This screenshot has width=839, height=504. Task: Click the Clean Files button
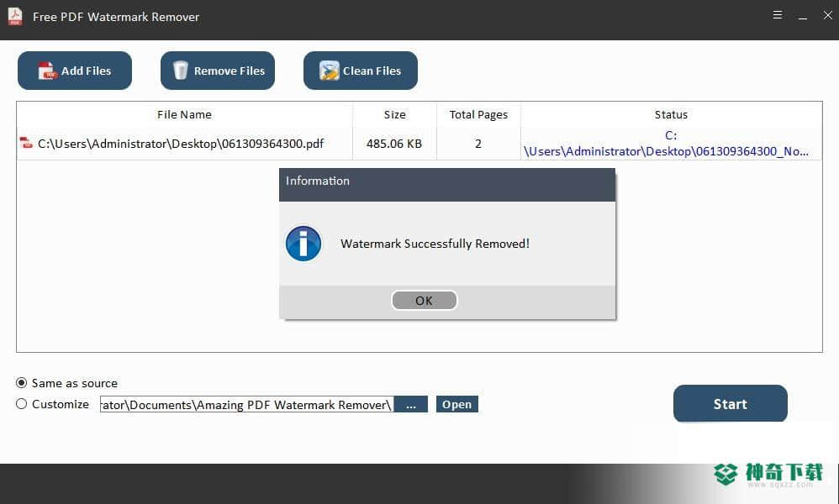(x=360, y=71)
